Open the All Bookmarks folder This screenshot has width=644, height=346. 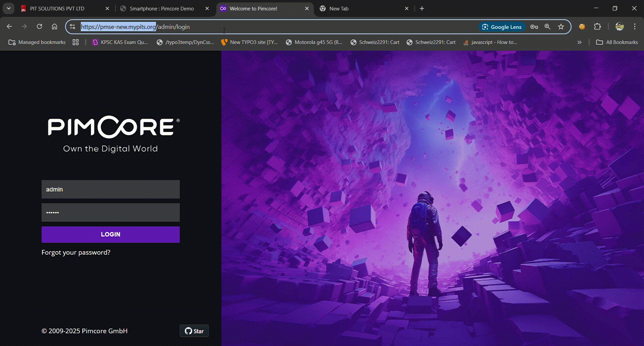617,42
